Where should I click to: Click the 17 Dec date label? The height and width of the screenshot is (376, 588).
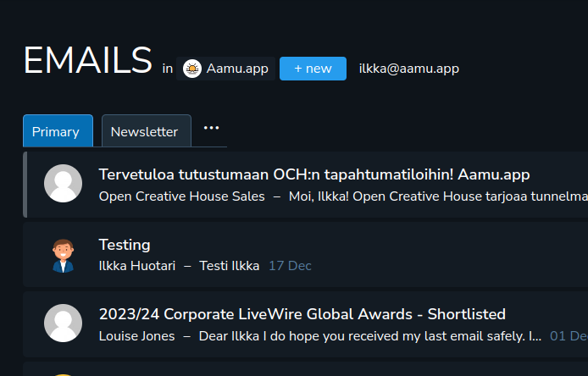290,266
